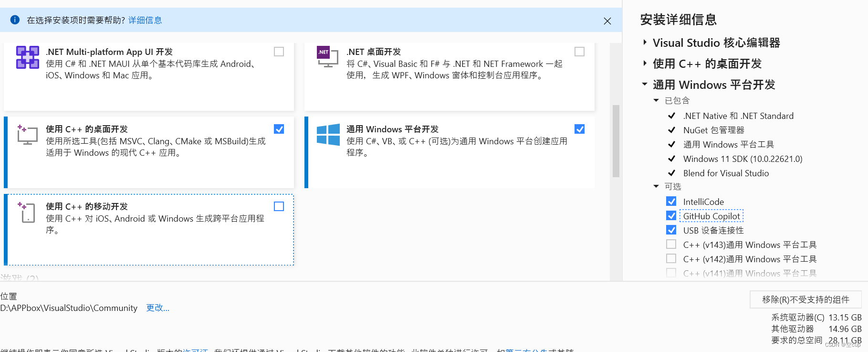The image size is (868, 352).
Task: Select the .NET Native 和 .NET Standard item
Action: point(738,116)
